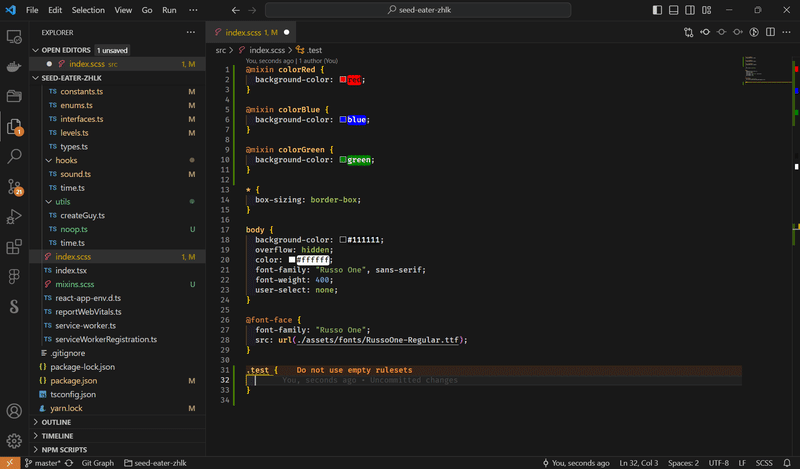Open Manage gear in activity bar

(14, 440)
